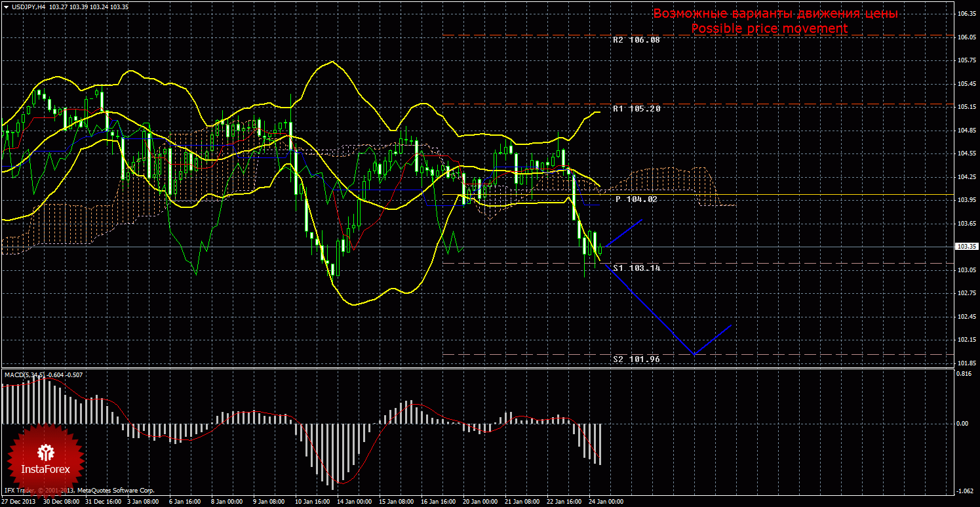The image size is (980, 507).
Task: Click the S2 101.96 support label
Action: 637,359
